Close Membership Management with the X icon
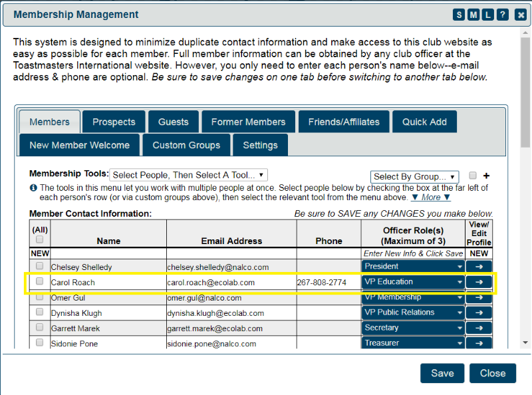The image size is (532, 395). (x=521, y=15)
